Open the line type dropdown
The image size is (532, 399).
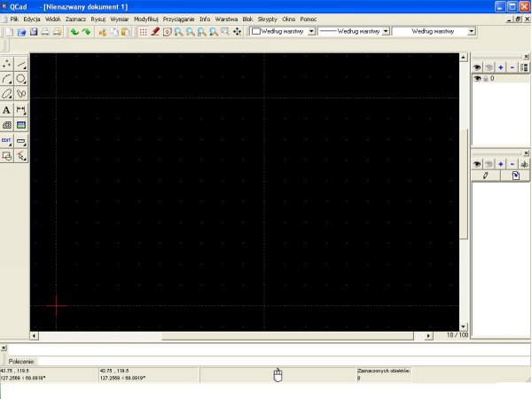[434, 32]
